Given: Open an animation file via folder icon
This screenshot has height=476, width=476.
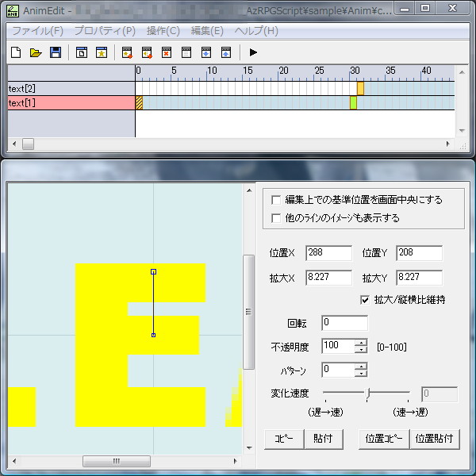Looking at the screenshot, I should point(36,52).
